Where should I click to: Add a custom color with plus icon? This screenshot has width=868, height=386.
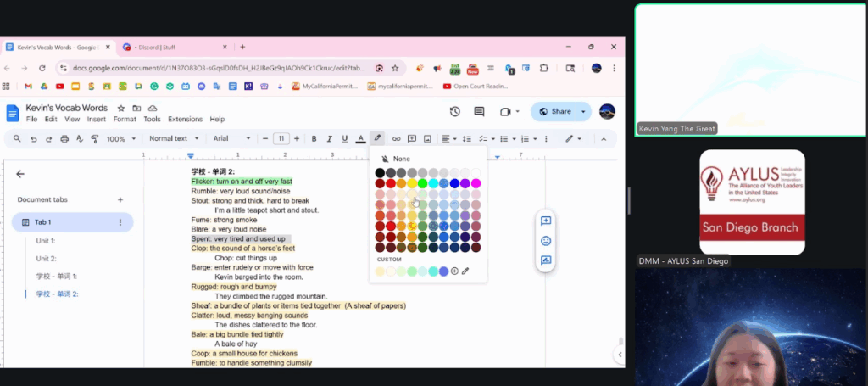tap(454, 271)
